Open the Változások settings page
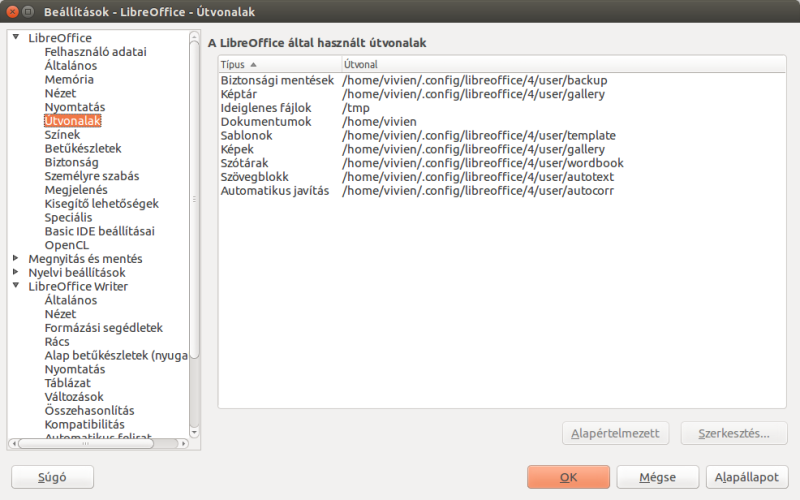 (74, 396)
